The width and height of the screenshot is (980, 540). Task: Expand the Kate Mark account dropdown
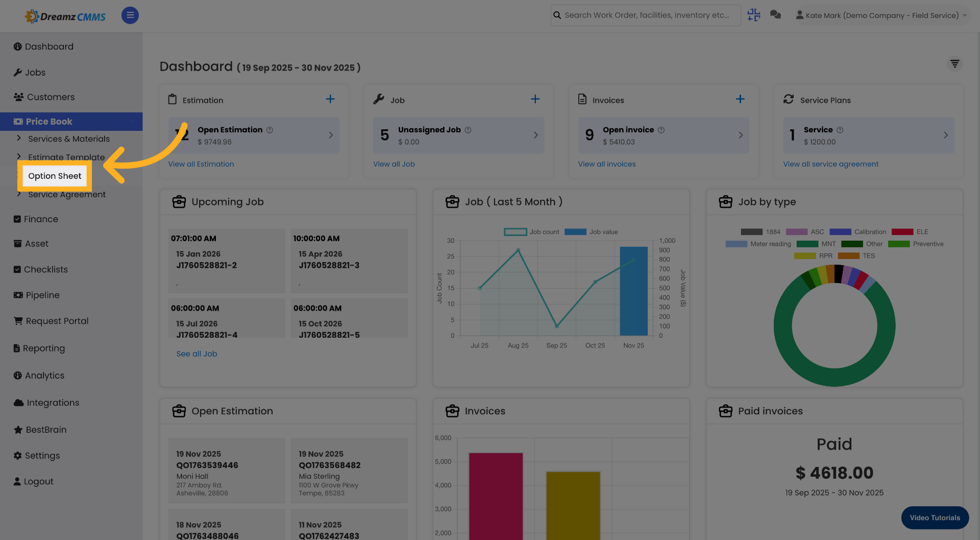pos(881,15)
